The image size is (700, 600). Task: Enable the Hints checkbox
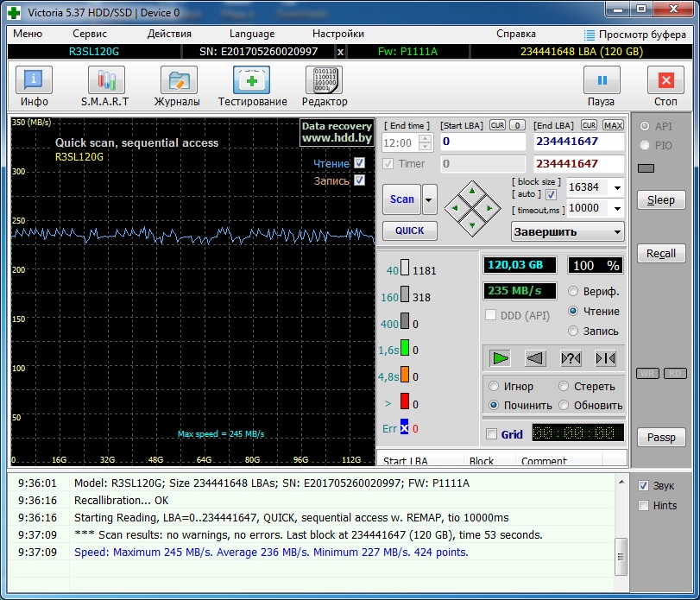coord(643,505)
